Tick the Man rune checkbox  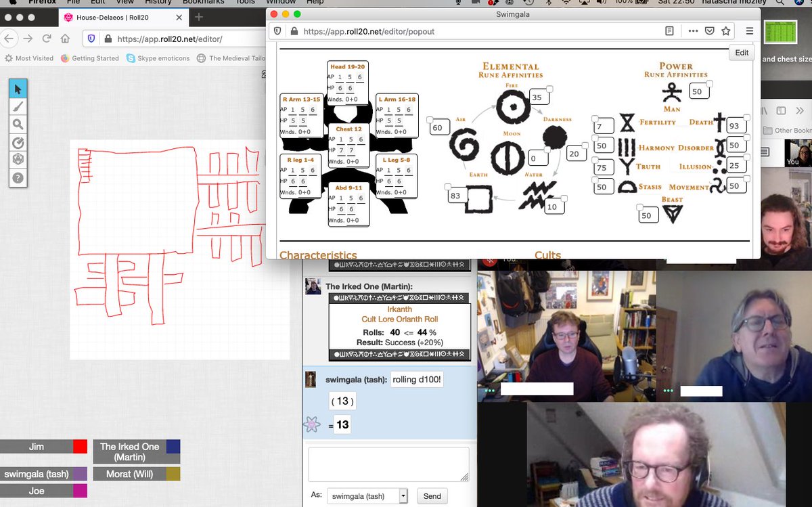tap(709, 83)
